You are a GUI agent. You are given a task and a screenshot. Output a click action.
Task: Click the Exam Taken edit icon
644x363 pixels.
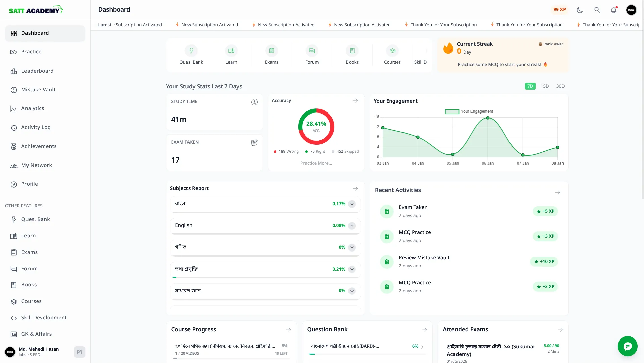point(254,143)
